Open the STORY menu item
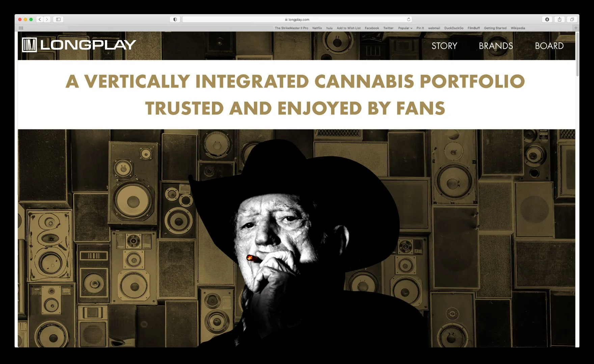This screenshot has width=594, height=364. (x=444, y=46)
